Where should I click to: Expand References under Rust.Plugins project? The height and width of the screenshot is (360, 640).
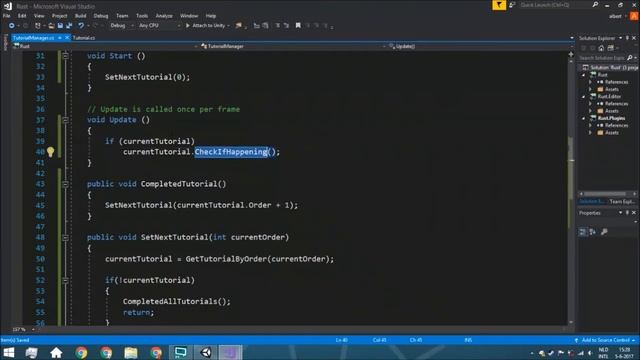(x=590, y=126)
